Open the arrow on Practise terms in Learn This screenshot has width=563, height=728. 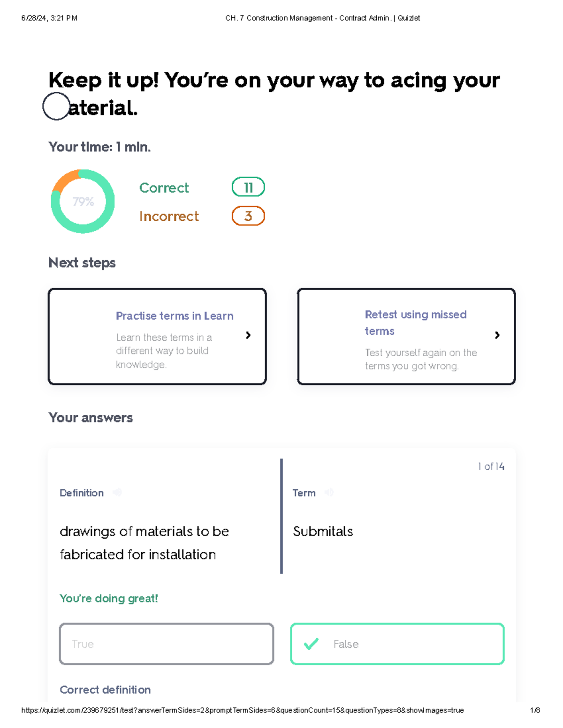pos(248,335)
